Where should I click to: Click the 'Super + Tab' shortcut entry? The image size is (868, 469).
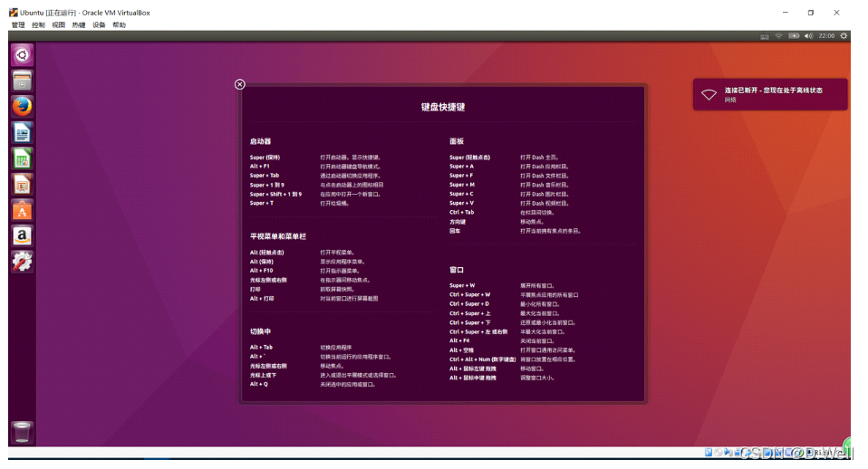pyautogui.click(x=265, y=176)
